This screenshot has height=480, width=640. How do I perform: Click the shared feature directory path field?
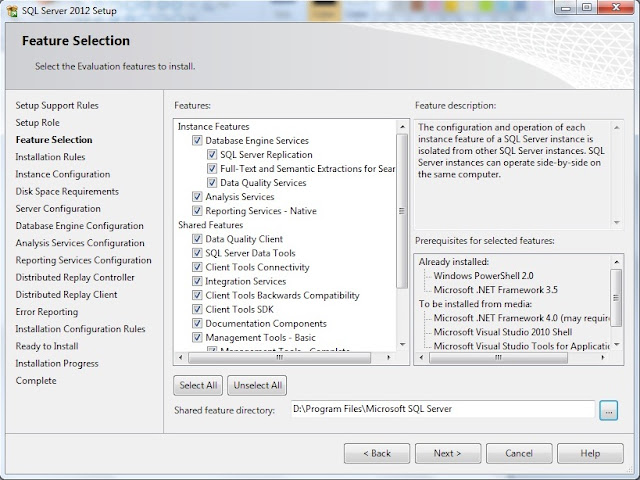coord(443,409)
